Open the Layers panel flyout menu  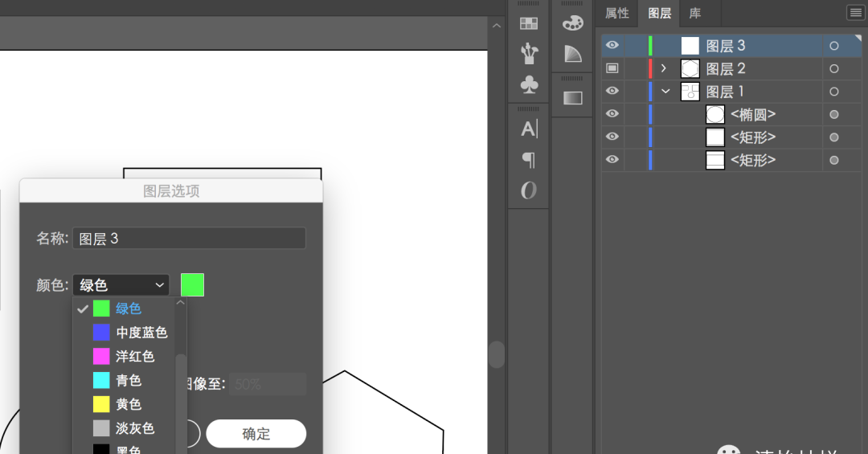tap(855, 13)
